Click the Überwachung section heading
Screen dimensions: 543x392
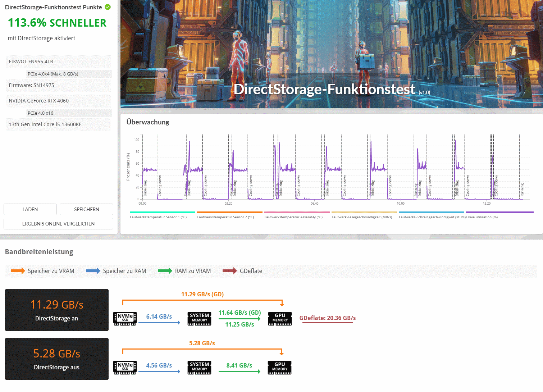coord(148,122)
